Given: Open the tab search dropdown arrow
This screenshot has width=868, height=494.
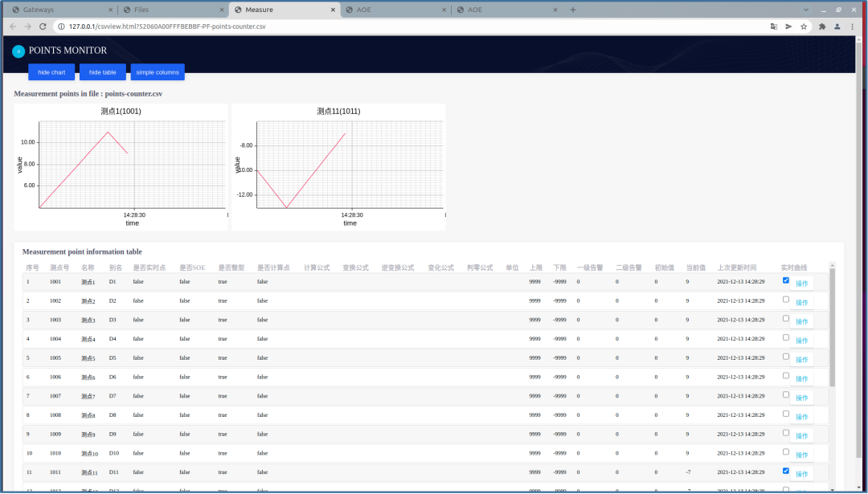Looking at the screenshot, I should [x=807, y=10].
